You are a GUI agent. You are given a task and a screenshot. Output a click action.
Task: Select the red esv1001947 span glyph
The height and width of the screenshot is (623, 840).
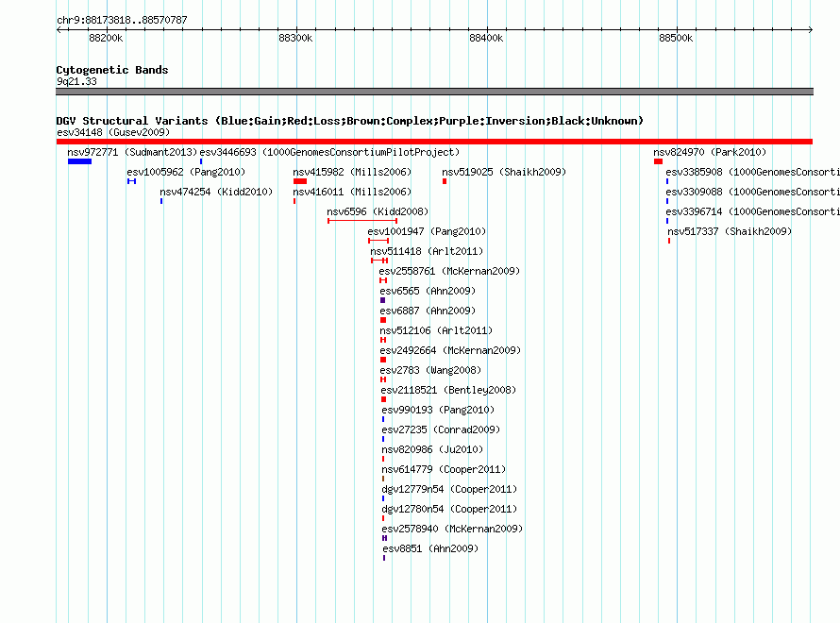pos(378,241)
